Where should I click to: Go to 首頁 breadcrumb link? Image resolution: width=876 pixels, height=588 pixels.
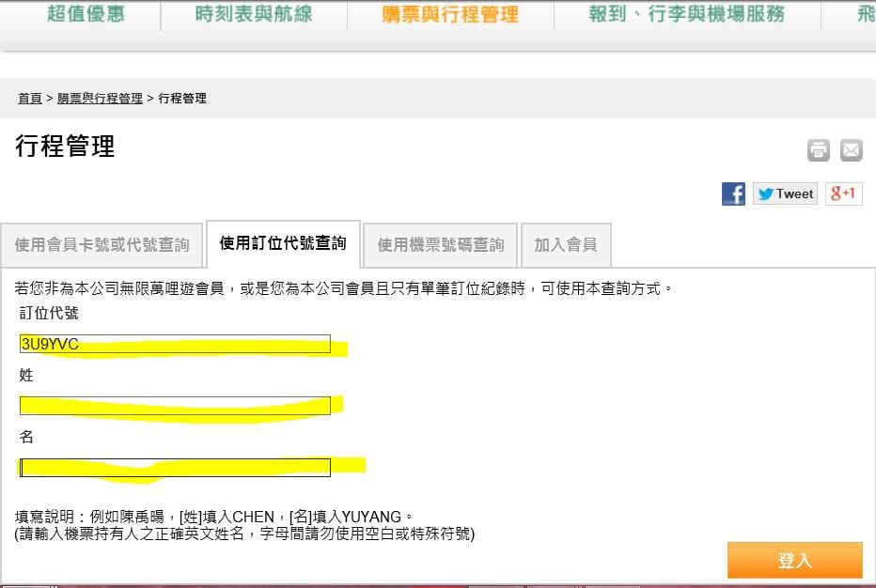30,99
